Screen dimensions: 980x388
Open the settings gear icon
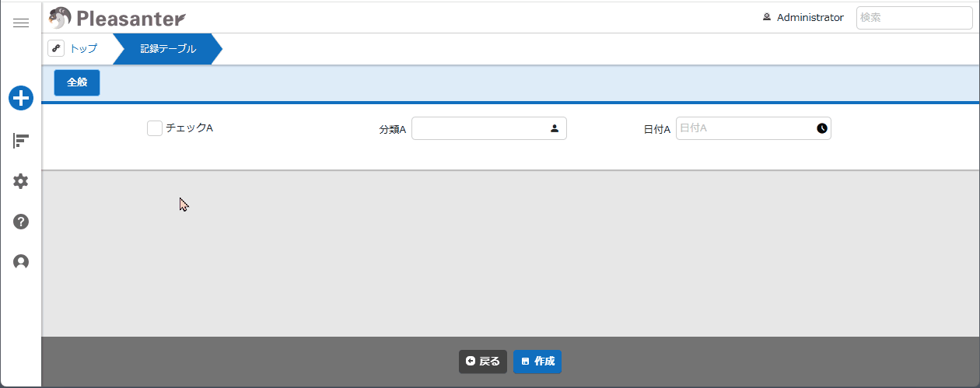(x=21, y=181)
